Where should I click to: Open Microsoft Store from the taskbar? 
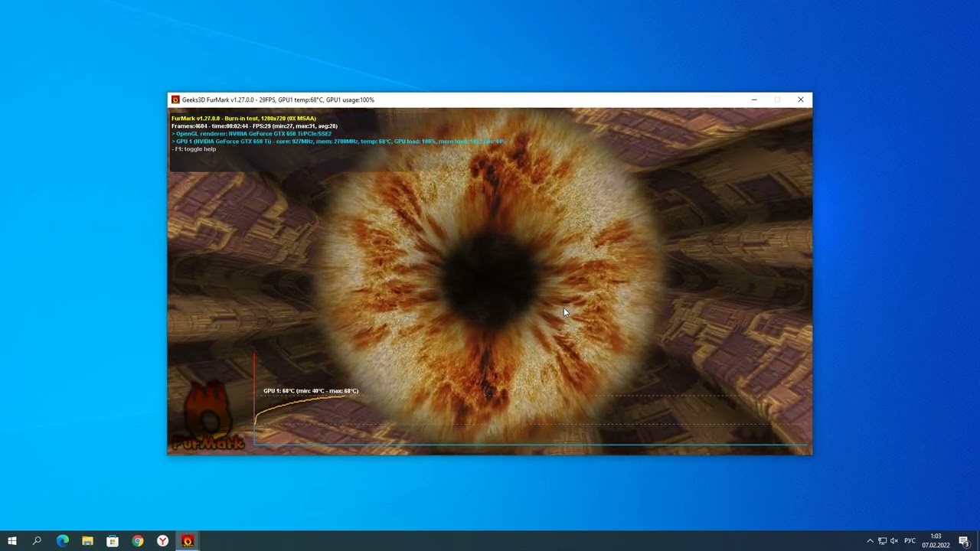113,541
